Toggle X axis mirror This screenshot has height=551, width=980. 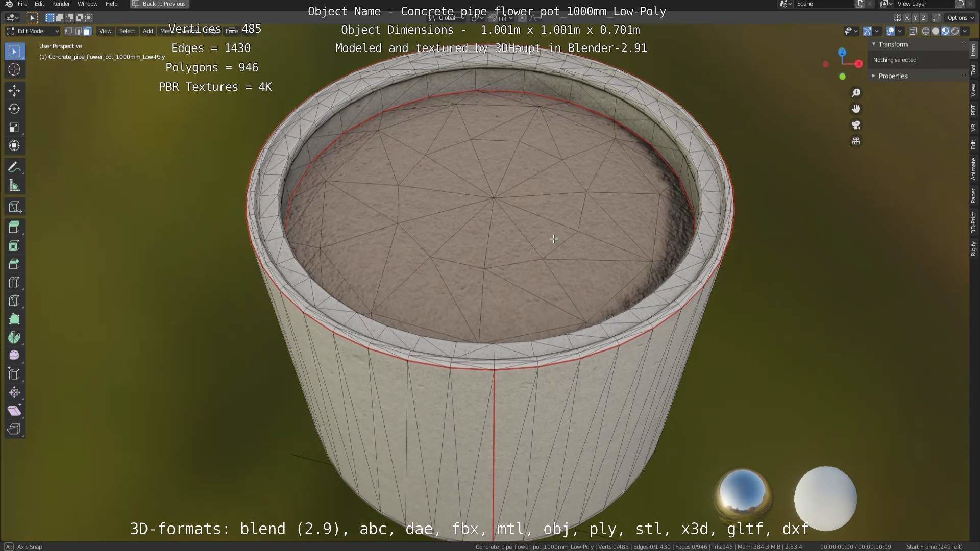907,18
